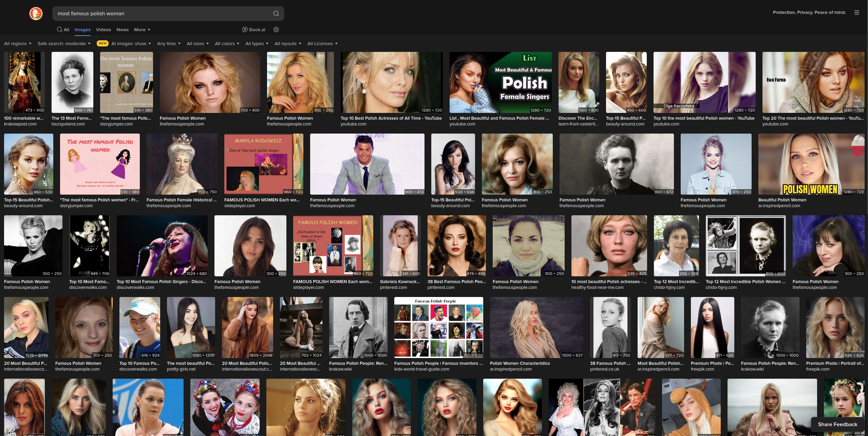Open the tourspoland.com 600 × 761 image
868x436 pixels.
point(72,82)
